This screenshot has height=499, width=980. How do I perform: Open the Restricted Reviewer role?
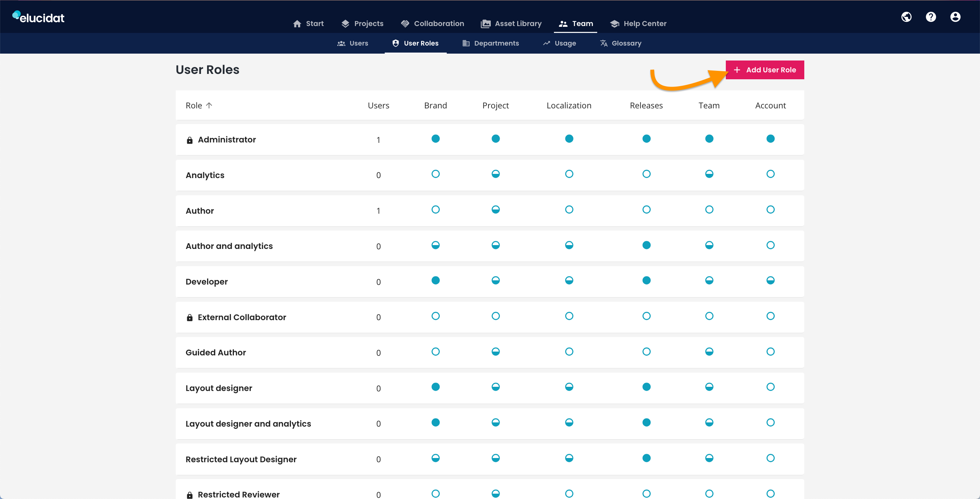pyautogui.click(x=238, y=494)
